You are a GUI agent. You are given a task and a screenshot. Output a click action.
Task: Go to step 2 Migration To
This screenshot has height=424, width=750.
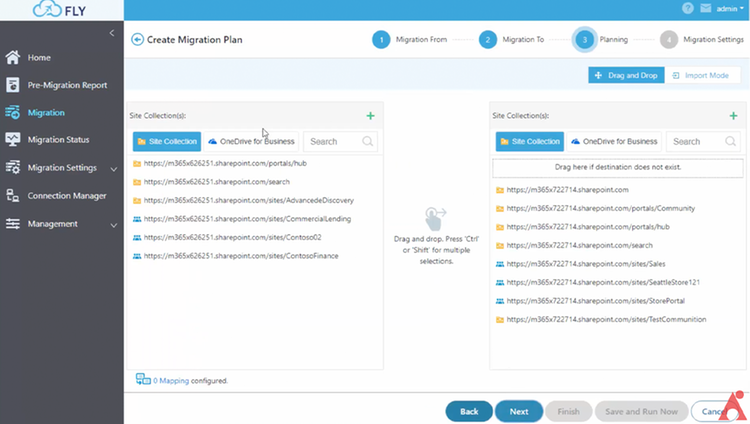pyautogui.click(x=488, y=39)
